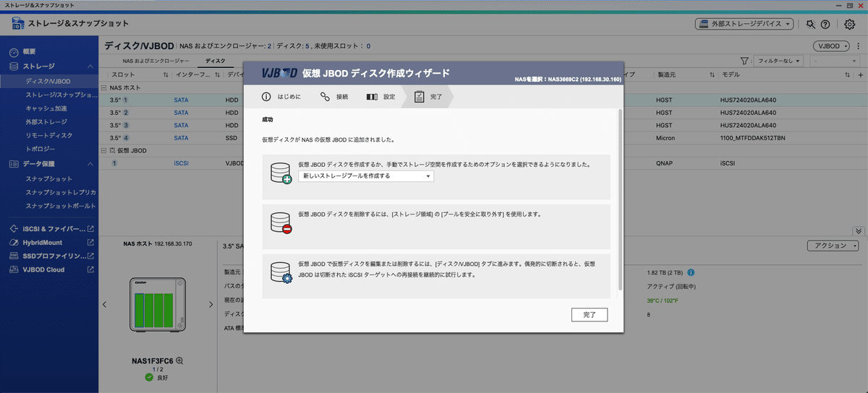The height and width of the screenshot is (393, 868).
Task: Click the Micron manufacturer cell
Action: click(x=665, y=137)
